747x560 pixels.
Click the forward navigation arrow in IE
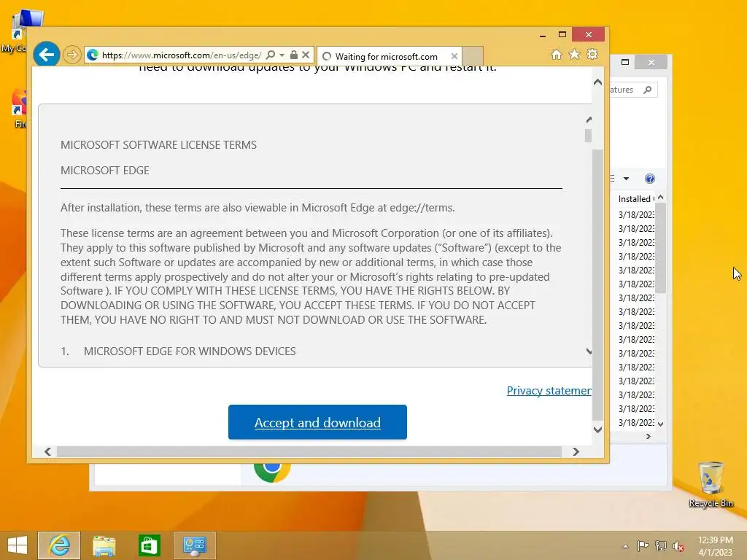(x=72, y=55)
